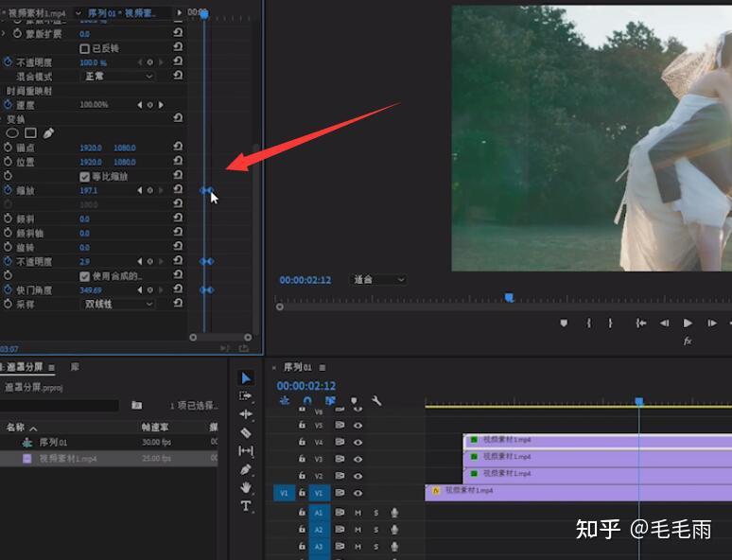Pick the free-draw bezier mask pen
Screen dimensions: 732x560
pyautogui.click(x=48, y=133)
